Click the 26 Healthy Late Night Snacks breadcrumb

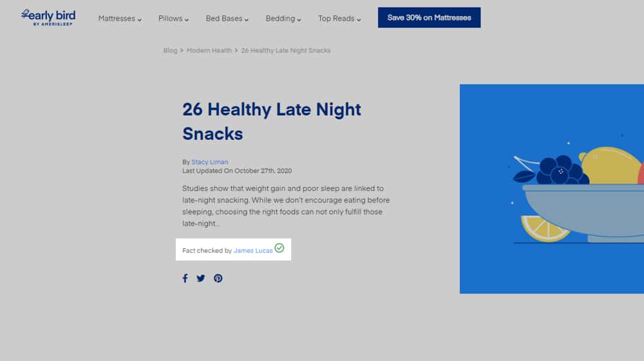tap(286, 50)
